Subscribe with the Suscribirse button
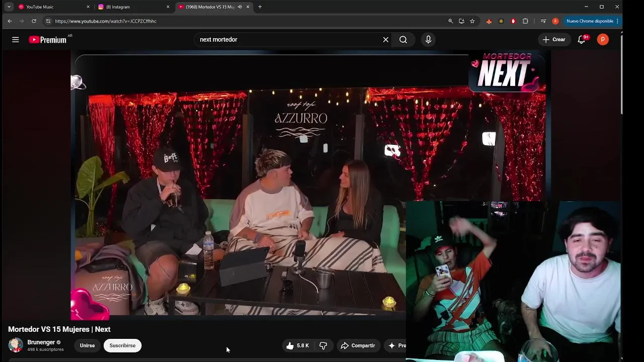This screenshot has width=644, height=362. [x=122, y=345]
